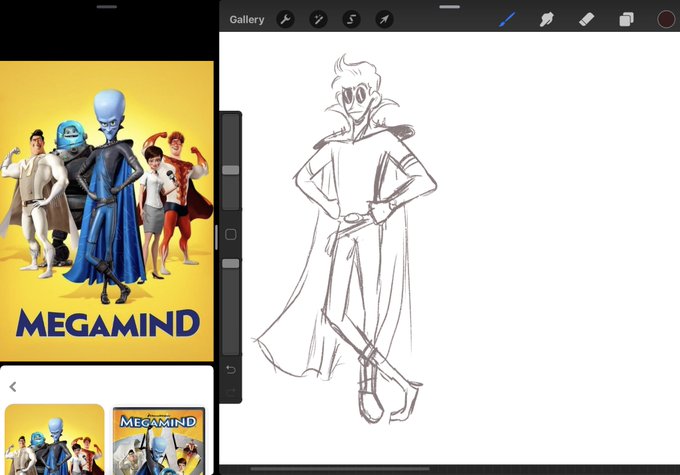Adjust the brush opacity slider handle
This screenshot has height=475, width=680.
pyautogui.click(x=231, y=264)
